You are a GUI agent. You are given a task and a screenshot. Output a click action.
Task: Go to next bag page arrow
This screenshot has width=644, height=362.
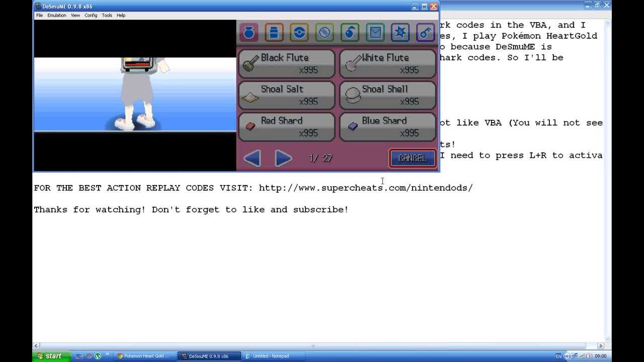(283, 158)
